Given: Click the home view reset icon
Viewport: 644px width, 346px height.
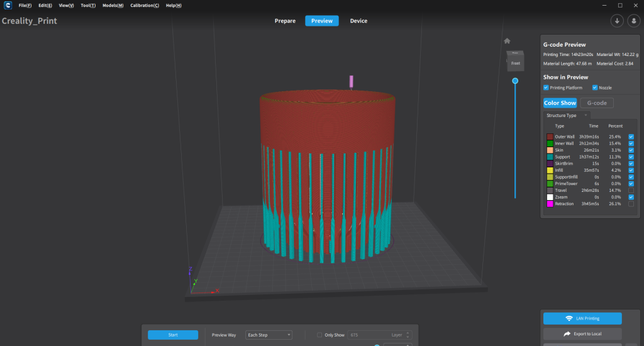Looking at the screenshot, I should 507,41.
